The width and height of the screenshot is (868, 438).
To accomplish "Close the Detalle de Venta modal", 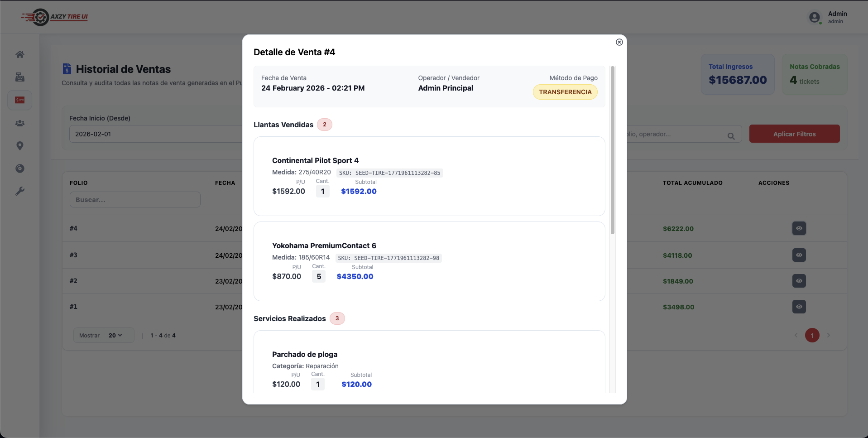I will [619, 42].
